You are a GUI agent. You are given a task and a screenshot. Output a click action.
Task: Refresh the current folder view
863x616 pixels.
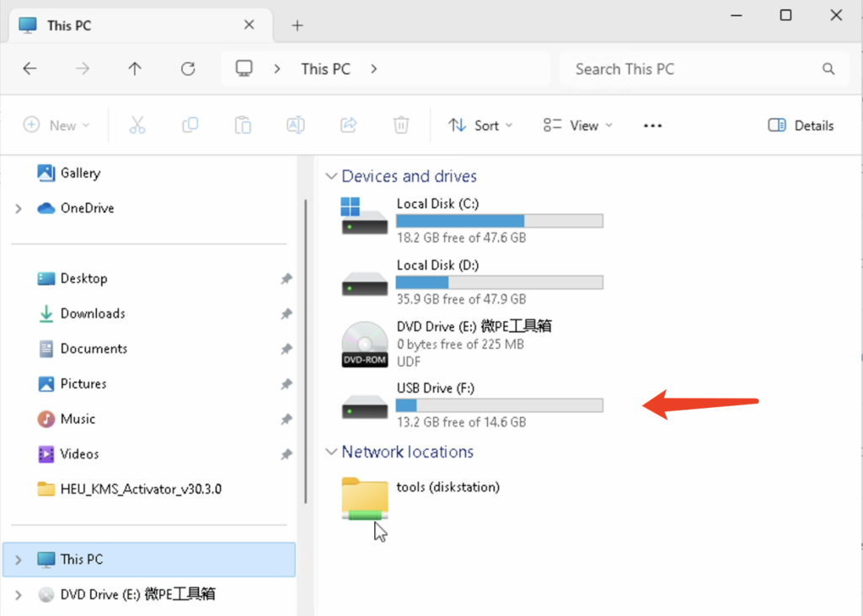[188, 69]
